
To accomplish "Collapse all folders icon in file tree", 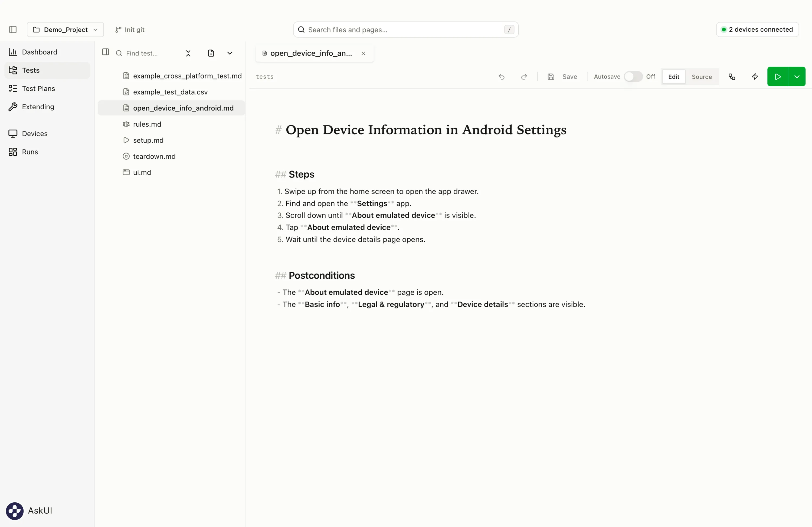I will click(188, 53).
